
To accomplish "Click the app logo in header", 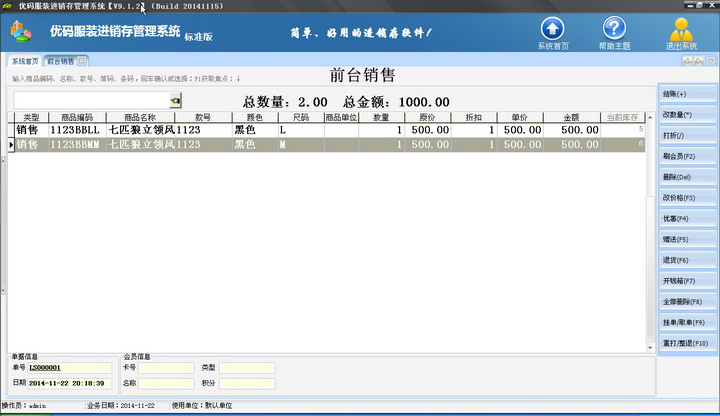I will [21, 32].
